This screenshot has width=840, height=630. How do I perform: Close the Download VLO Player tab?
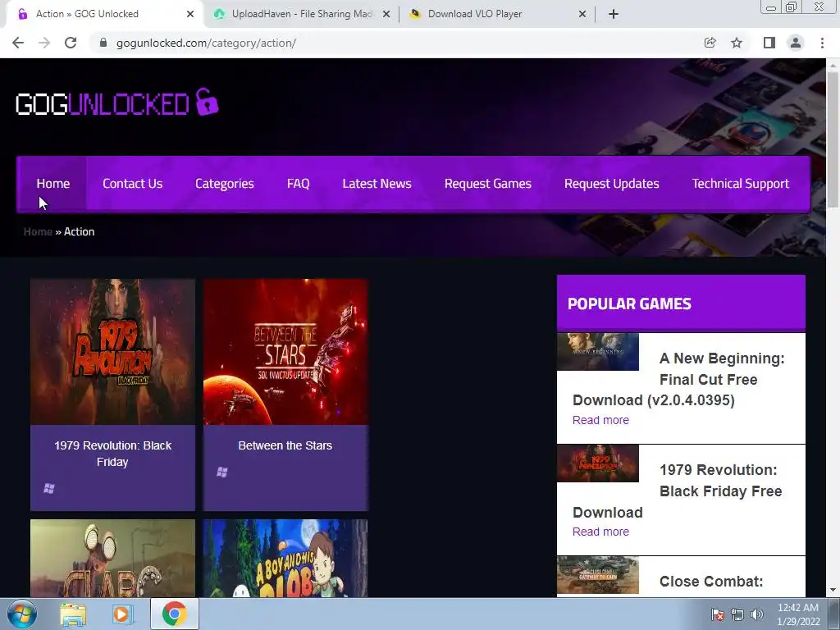(582, 14)
